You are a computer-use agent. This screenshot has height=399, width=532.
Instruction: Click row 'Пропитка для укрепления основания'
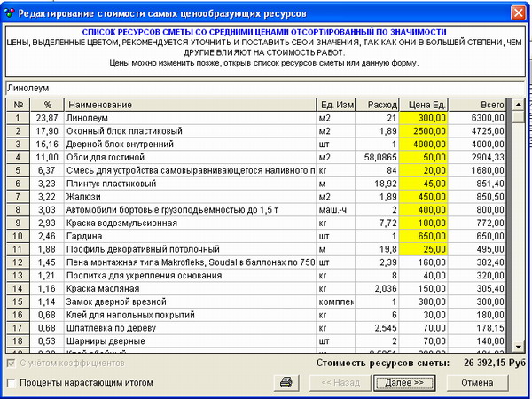coord(191,276)
